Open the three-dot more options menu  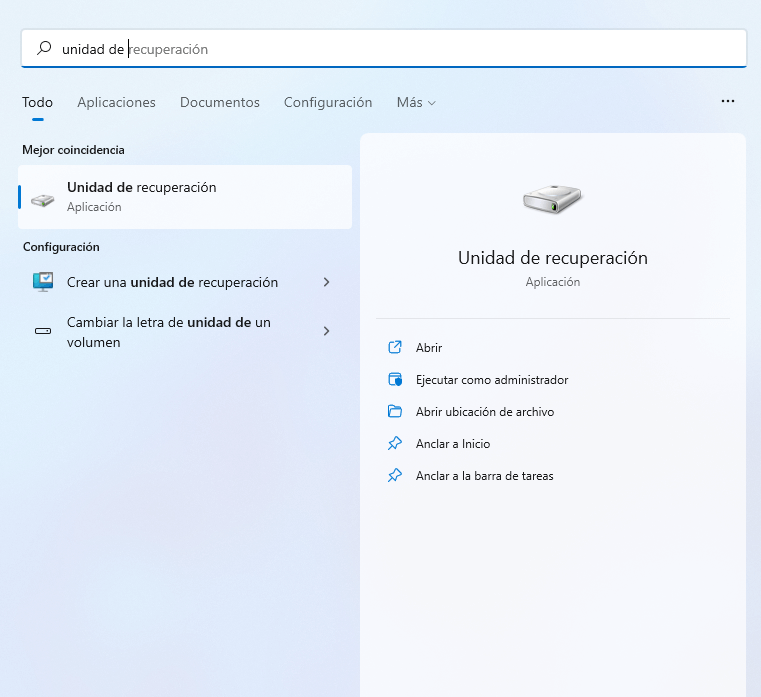[727, 102]
